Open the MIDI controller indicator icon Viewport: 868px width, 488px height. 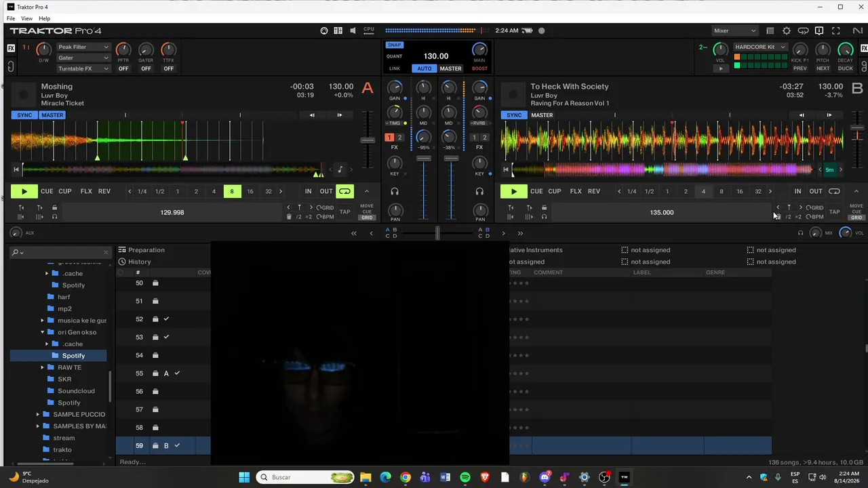coord(324,30)
